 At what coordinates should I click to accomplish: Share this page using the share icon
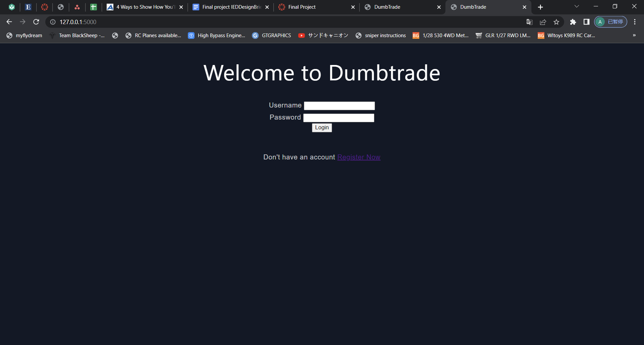click(543, 22)
